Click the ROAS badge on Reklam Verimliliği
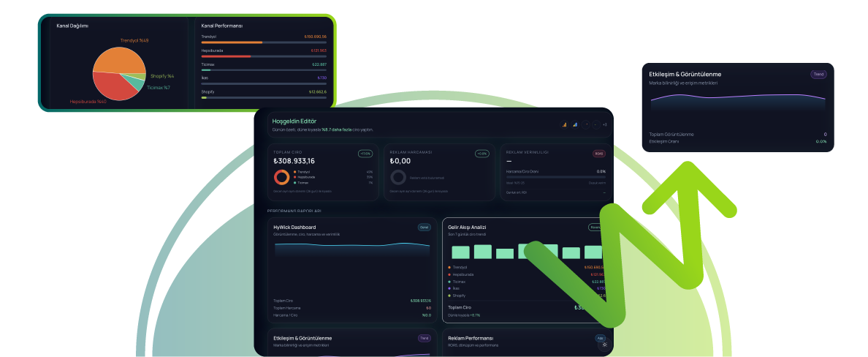Image resolution: width=868 pixels, height=357 pixels. click(x=599, y=154)
